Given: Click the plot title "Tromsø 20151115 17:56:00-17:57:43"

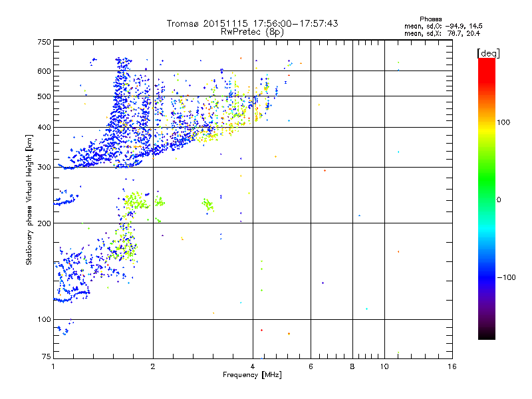Looking at the screenshot, I should tap(252, 23).
